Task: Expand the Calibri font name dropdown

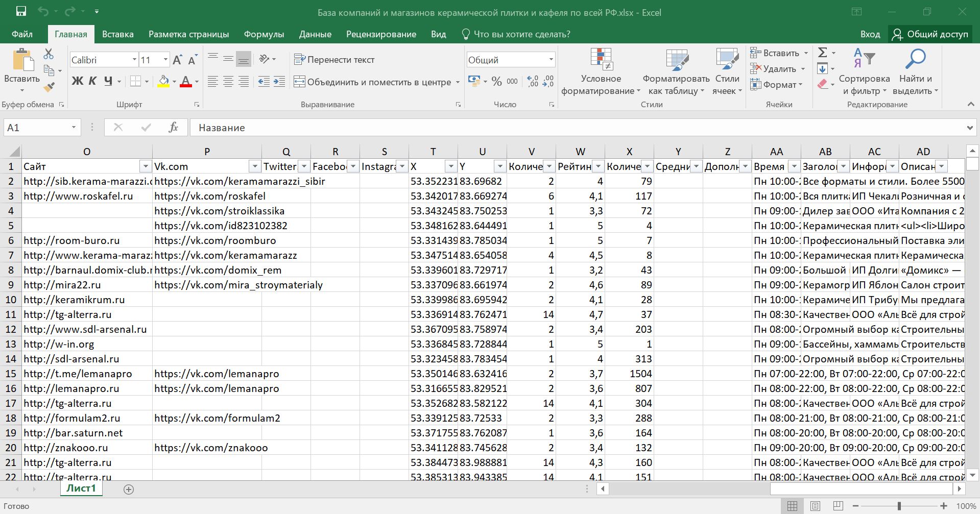Action: (134, 60)
